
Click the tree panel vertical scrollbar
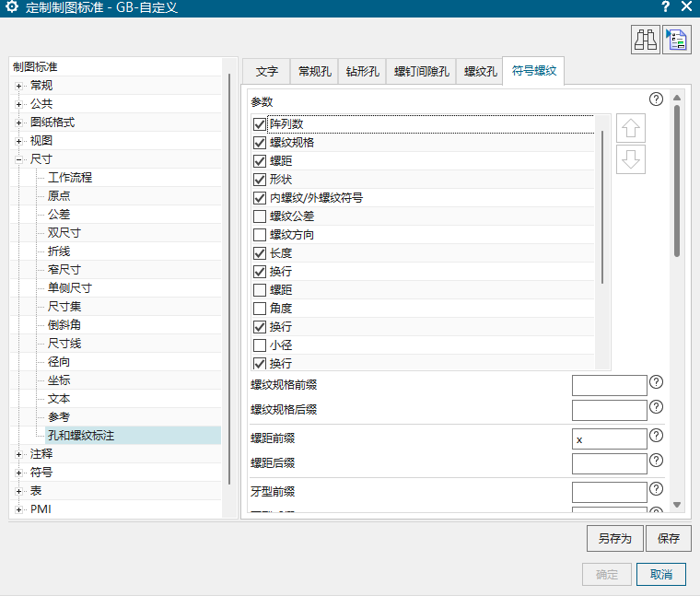click(229, 279)
